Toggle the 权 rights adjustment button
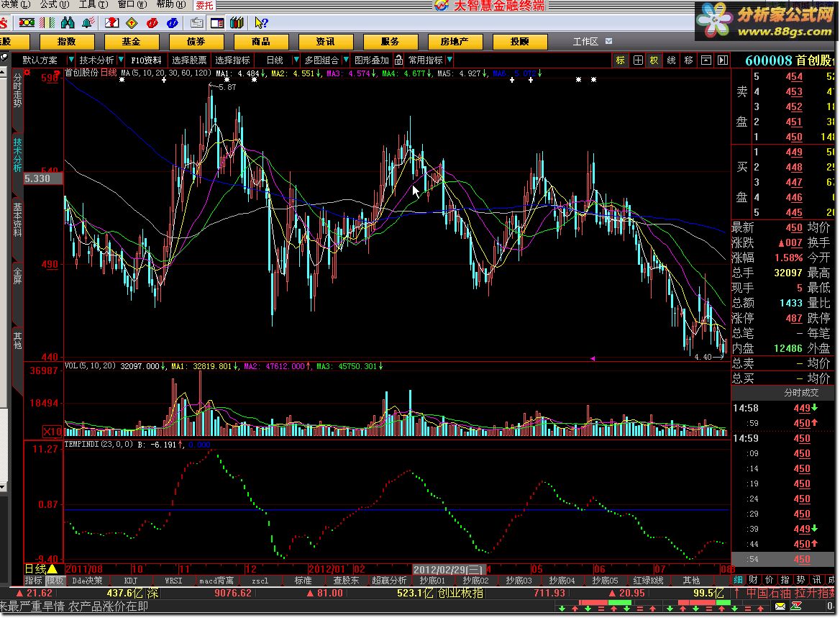The image size is (840, 618). coord(654,60)
